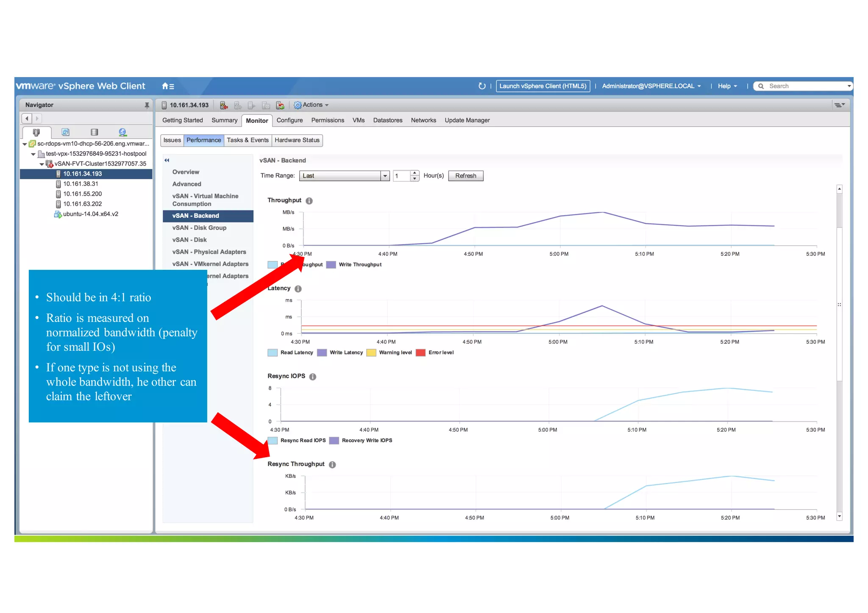Click the global refresh icon in header
Image resolution: width=868 pixels, height=613 pixels.
coord(481,86)
